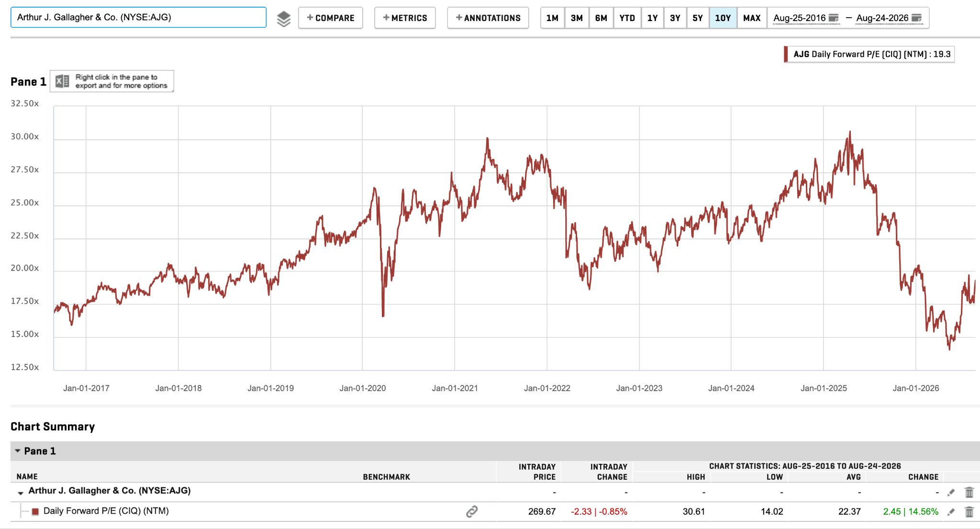980x529 pixels.
Task: Edit the Daily Forward P/E series with pencil
Action: coord(951,512)
